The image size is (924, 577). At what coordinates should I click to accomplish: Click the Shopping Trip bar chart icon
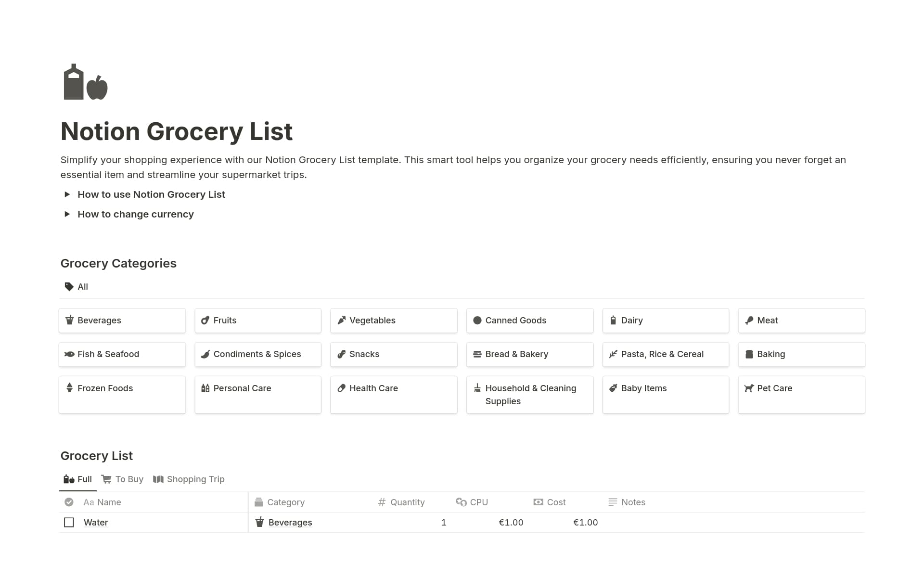coord(158,479)
